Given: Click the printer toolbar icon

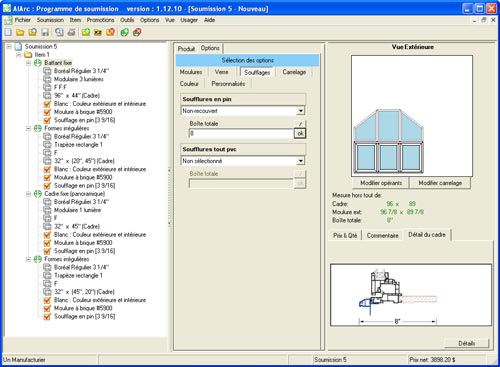Looking at the screenshot, I should (71, 32).
